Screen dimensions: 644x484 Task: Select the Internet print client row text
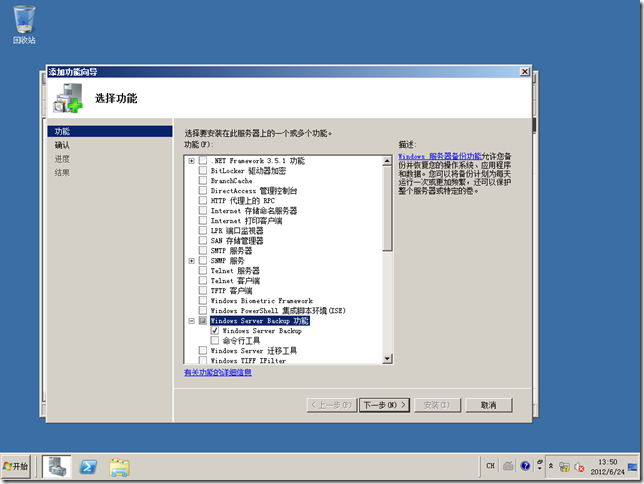(246, 221)
